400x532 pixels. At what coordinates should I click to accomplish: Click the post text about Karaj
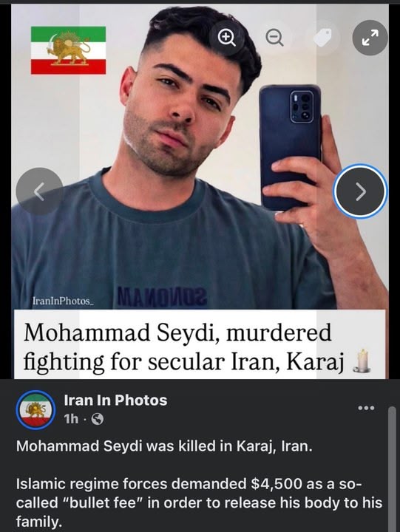click(164, 446)
